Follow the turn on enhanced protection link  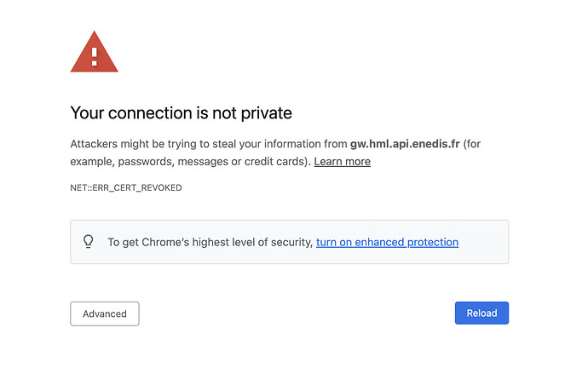[x=387, y=242]
